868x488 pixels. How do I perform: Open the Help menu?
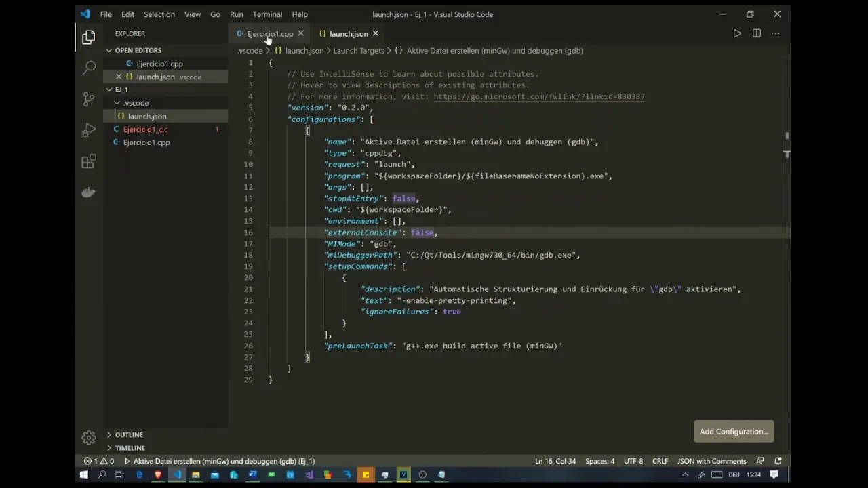pyautogui.click(x=300, y=14)
